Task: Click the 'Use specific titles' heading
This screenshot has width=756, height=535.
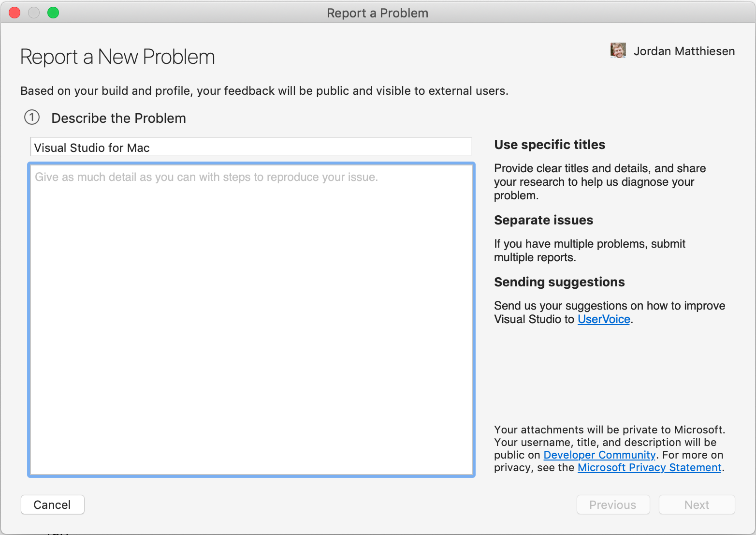Action: [550, 145]
